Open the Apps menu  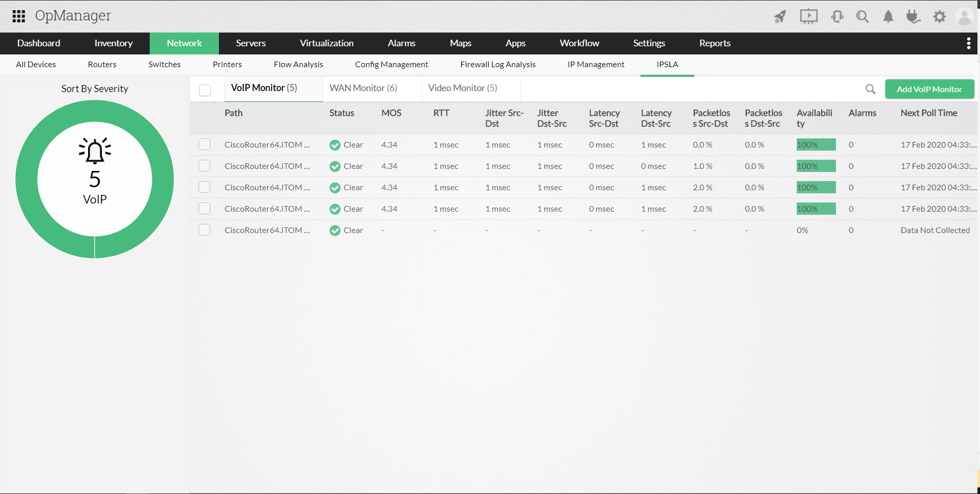516,43
